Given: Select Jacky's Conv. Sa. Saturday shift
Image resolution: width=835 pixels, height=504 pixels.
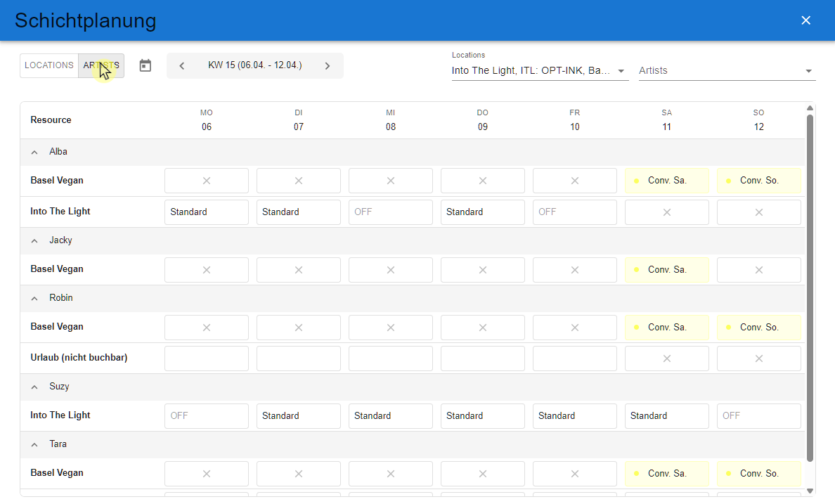Looking at the screenshot, I should (x=667, y=270).
